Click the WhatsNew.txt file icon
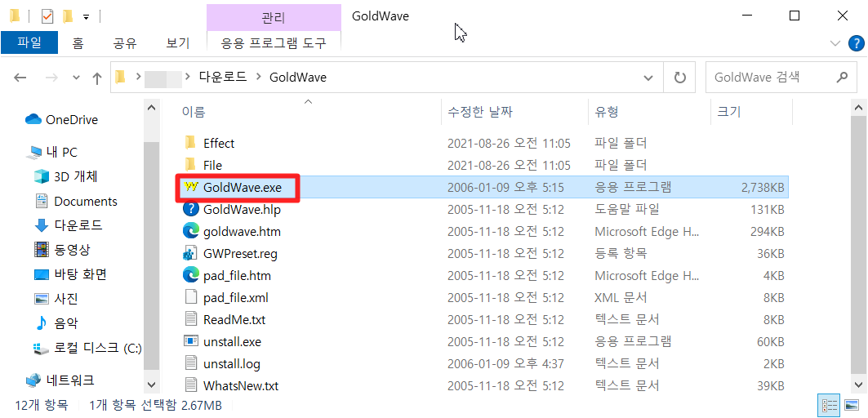The image size is (868, 418). [x=191, y=385]
